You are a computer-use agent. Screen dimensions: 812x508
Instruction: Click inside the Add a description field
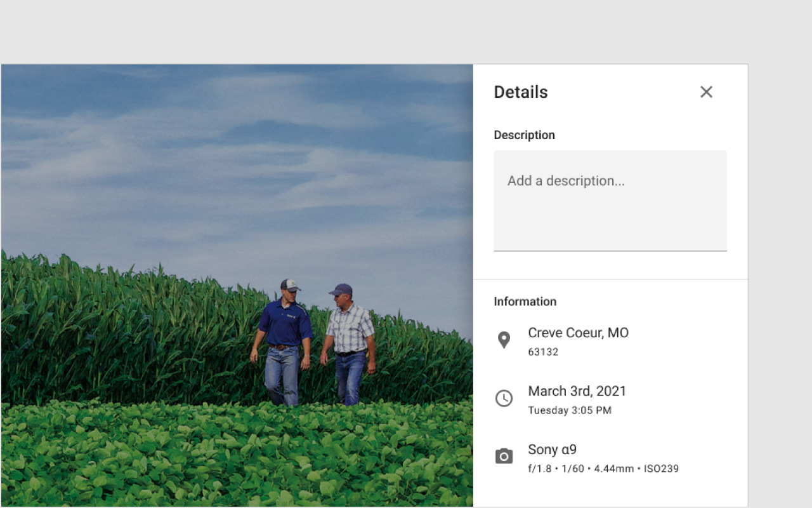(610, 200)
